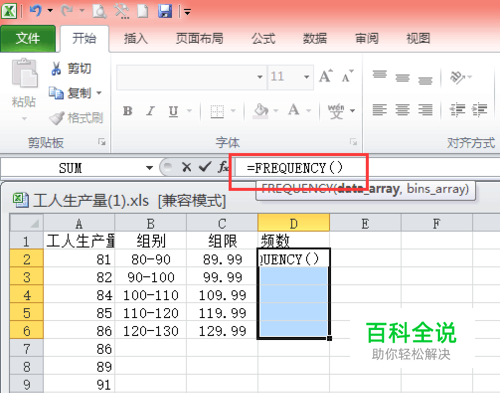The width and height of the screenshot is (500, 393).
Task: Click the decrease indent icon
Action: [457, 110]
